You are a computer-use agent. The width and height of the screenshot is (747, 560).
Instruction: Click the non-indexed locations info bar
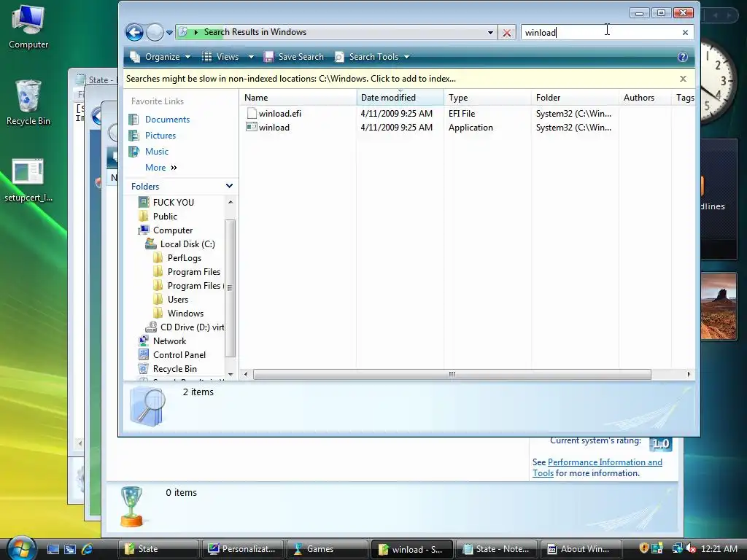(290, 79)
